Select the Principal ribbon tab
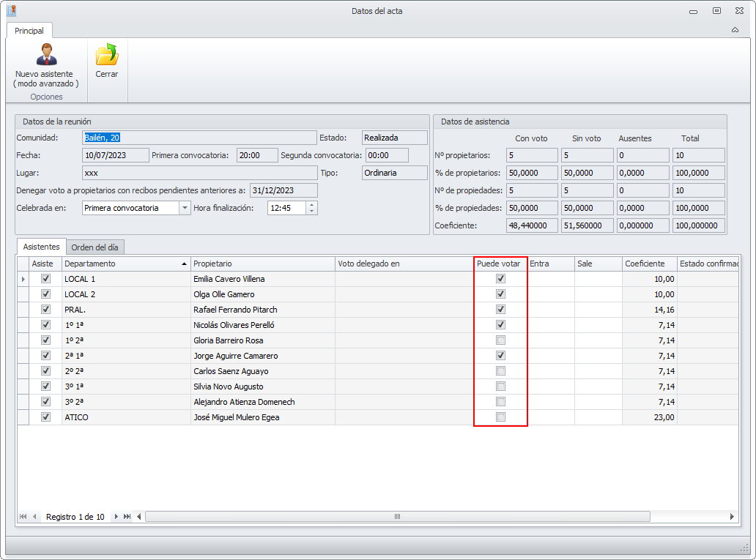 point(29,31)
